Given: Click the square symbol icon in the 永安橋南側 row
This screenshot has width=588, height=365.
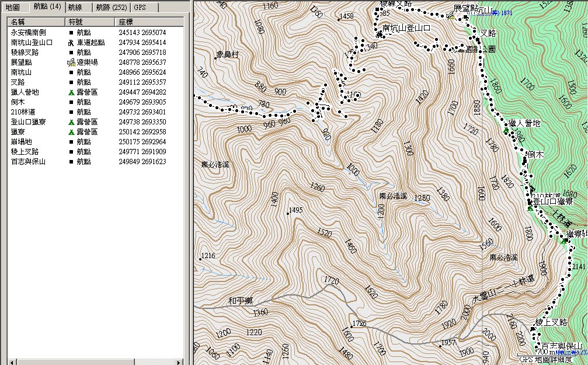Looking at the screenshot, I should (71, 33).
